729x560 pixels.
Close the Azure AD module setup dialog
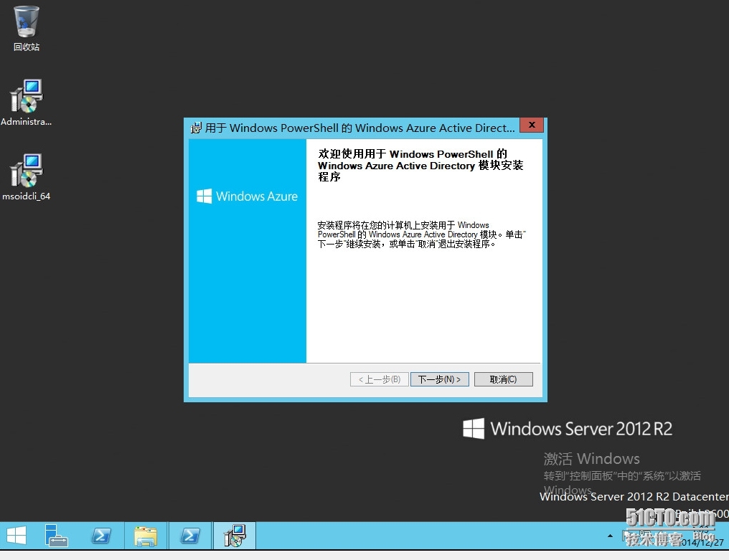click(x=532, y=125)
